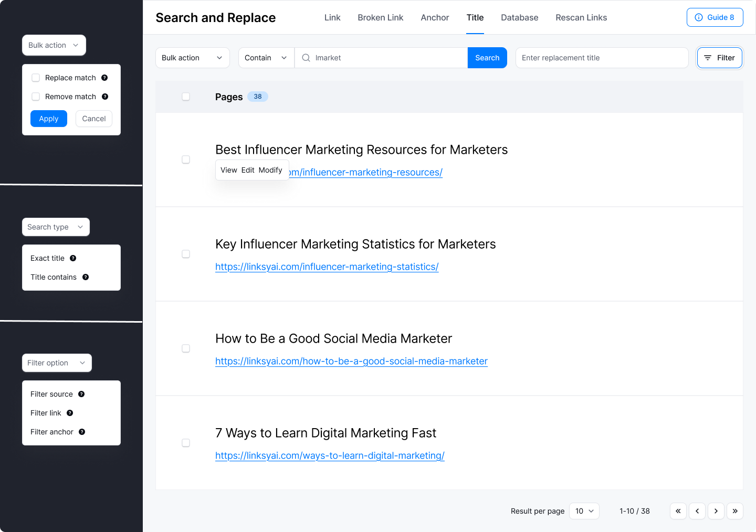This screenshot has width=756, height=532.
Task: Click the info icon next to Exact title
Action: click(x=73, y=258)
